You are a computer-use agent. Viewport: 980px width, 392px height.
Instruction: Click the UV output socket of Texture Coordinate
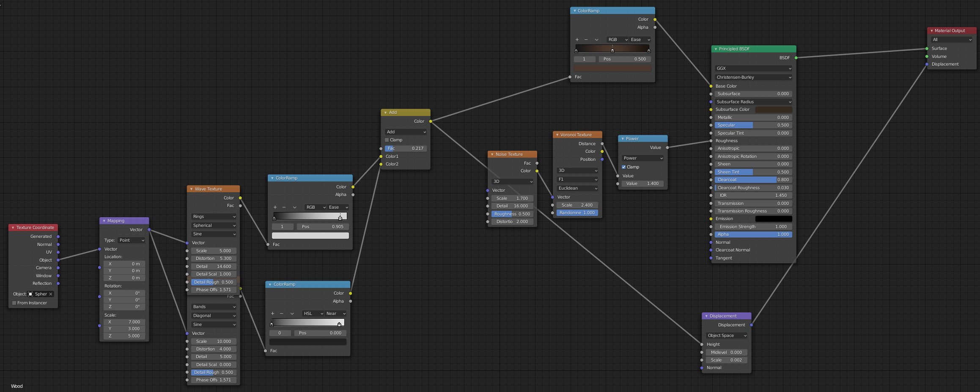58,252
